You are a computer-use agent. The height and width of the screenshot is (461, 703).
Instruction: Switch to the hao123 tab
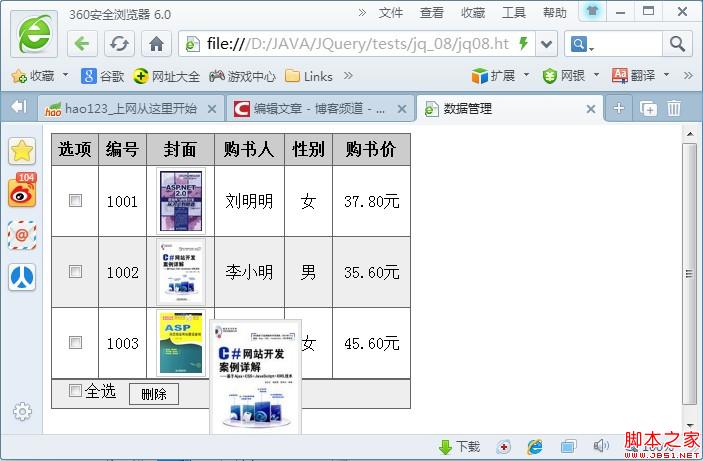tap(128, 109)
